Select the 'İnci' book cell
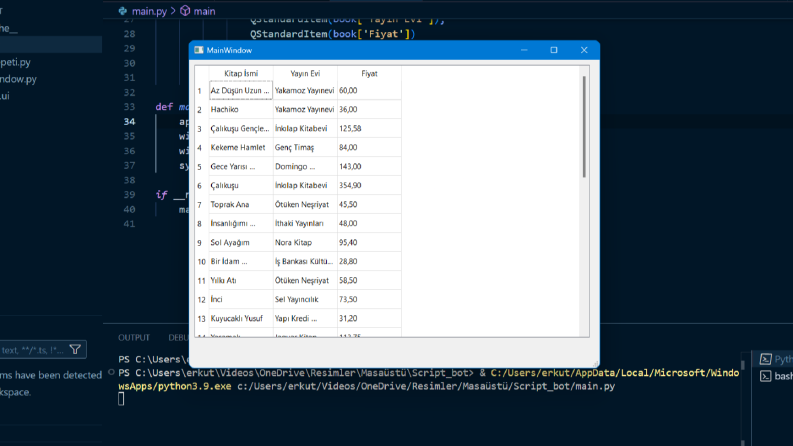 pos(241,299)
